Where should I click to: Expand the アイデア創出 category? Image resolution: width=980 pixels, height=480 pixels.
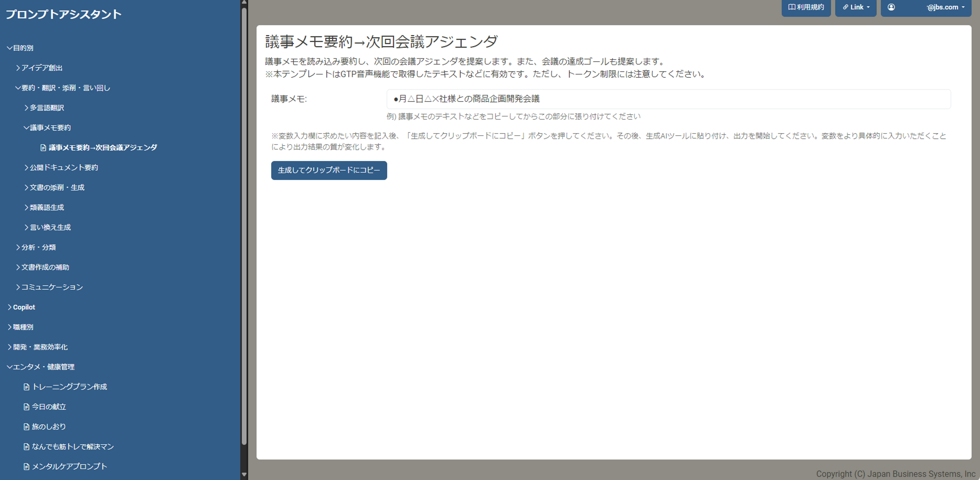tap(18, 68)
